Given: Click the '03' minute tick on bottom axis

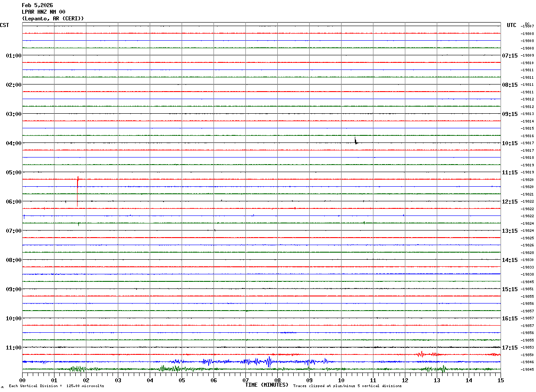Looking at the screenshot, I should pos(118,380).
